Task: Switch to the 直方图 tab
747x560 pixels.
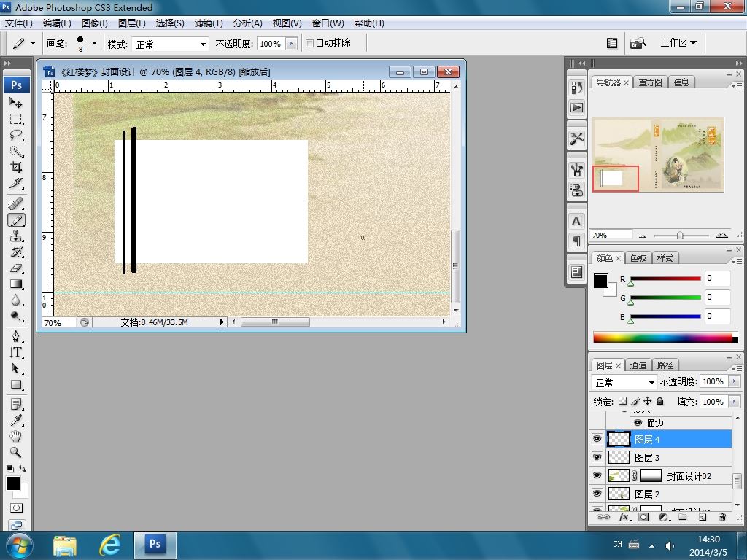Action: [650, 82]
